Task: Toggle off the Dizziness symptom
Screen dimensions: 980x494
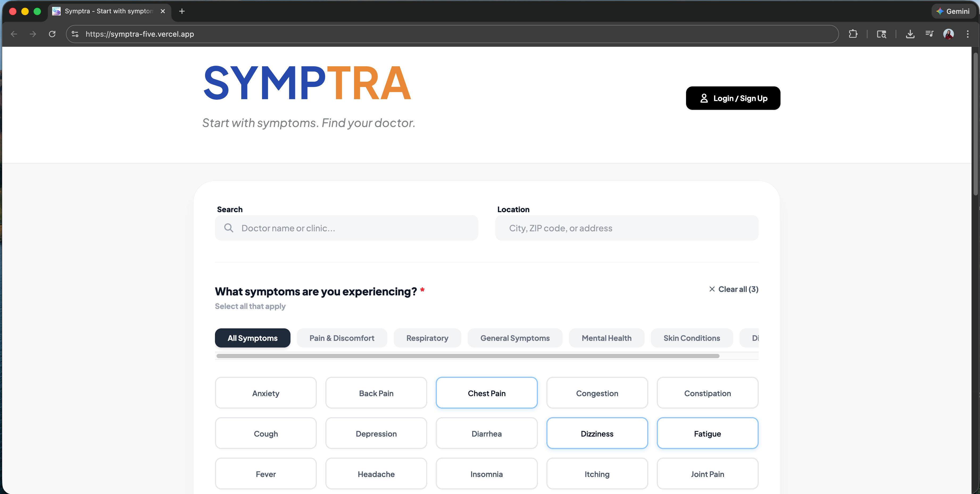Action: coord(596,433)
